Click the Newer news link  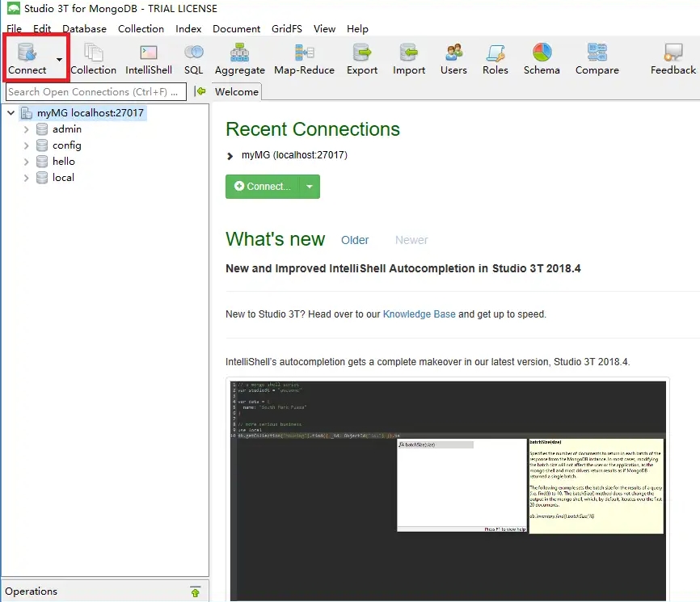point(411,240)
